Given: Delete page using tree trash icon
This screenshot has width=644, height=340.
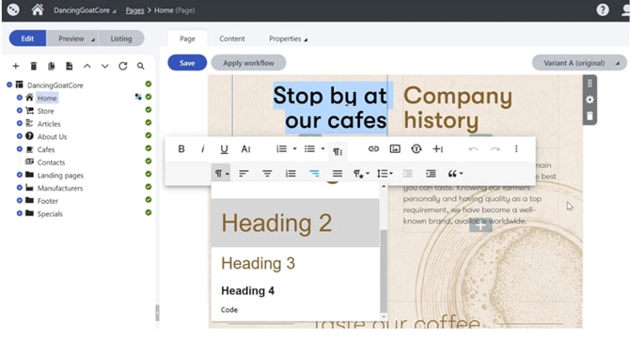Looking at the screenshot, I should [x=34, y=66].
